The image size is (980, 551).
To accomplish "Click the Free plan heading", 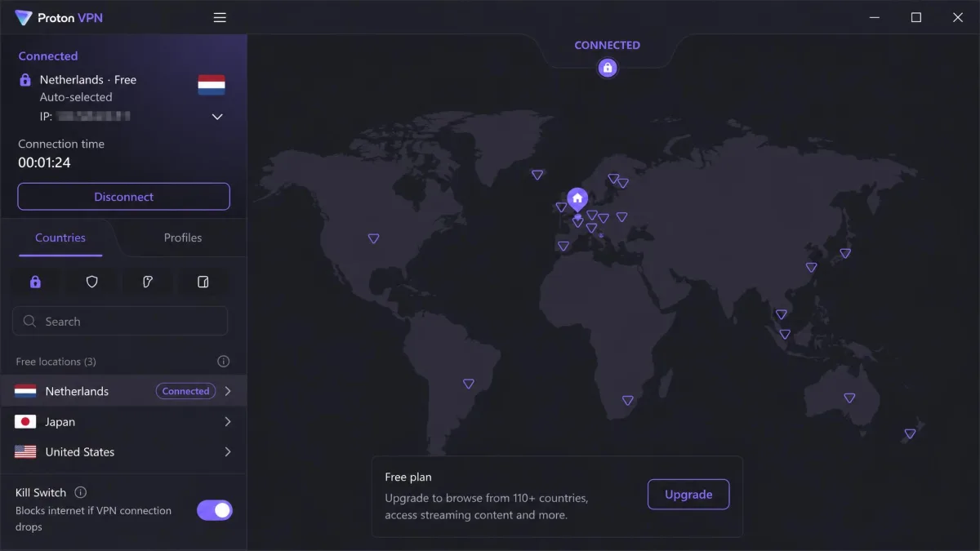I will 408,478.
